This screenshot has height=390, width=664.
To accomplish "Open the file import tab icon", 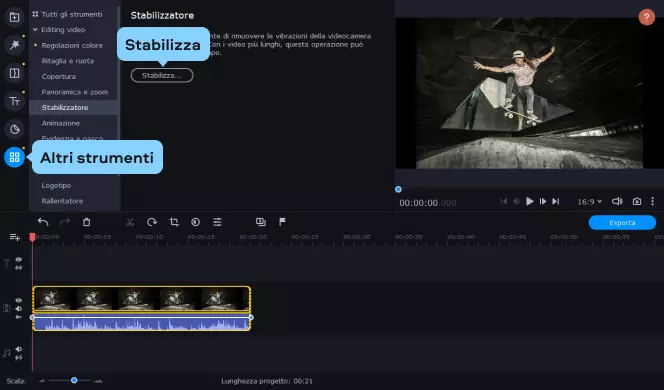I will [x=14, y=17].
